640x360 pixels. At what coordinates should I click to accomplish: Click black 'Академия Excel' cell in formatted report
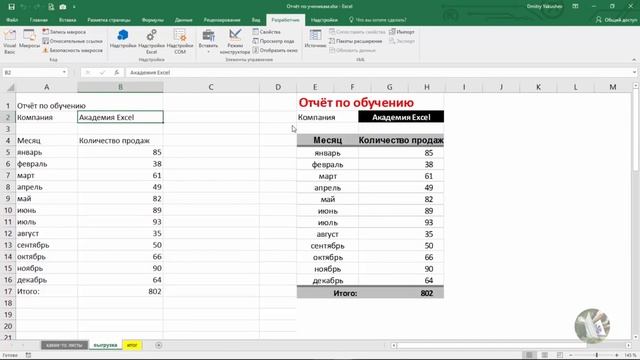point(401,117)
